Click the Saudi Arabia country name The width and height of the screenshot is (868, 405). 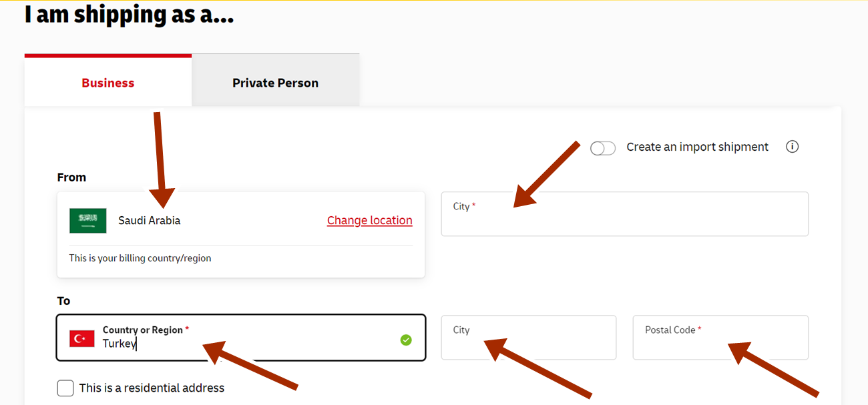point(149,220)
